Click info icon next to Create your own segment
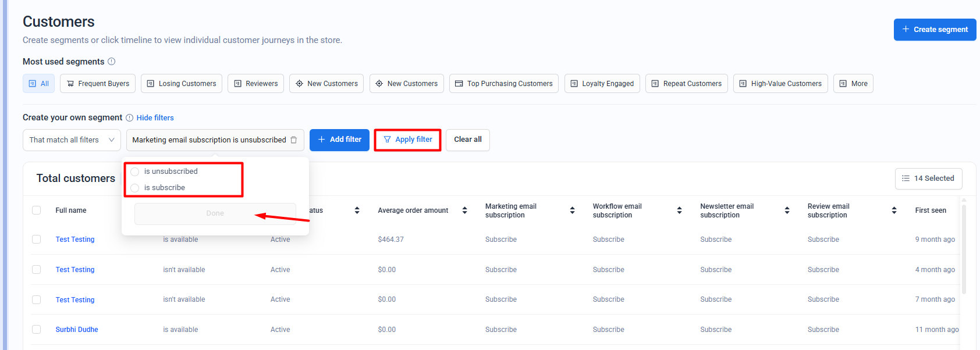980x350 pixels. [x=129, y=118]
